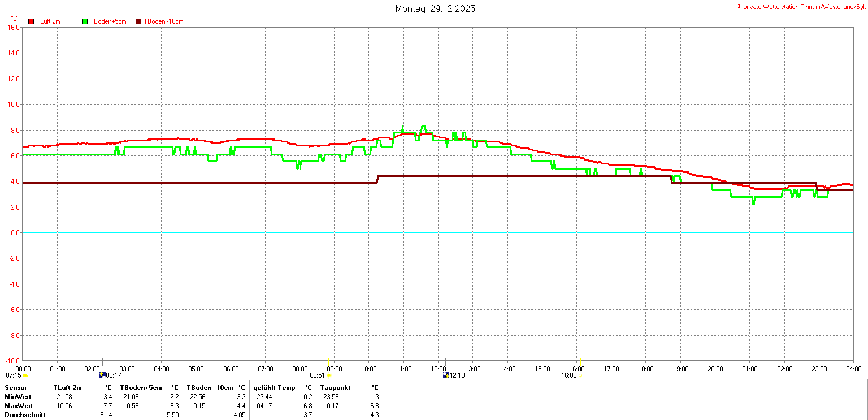Viewport: 868px width, 420px height.
Task: Click the chart title Montag, 29.12.2025
Action: [x=435, y=8]
